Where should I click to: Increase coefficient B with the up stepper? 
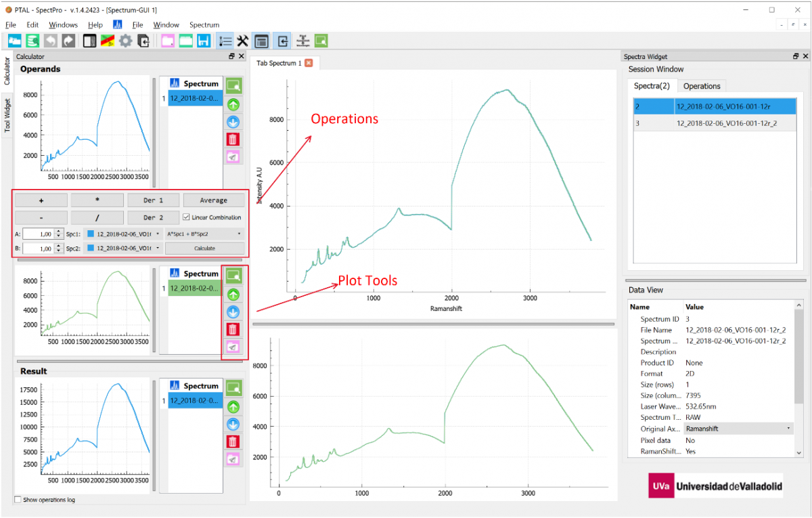tap(59, 246)
